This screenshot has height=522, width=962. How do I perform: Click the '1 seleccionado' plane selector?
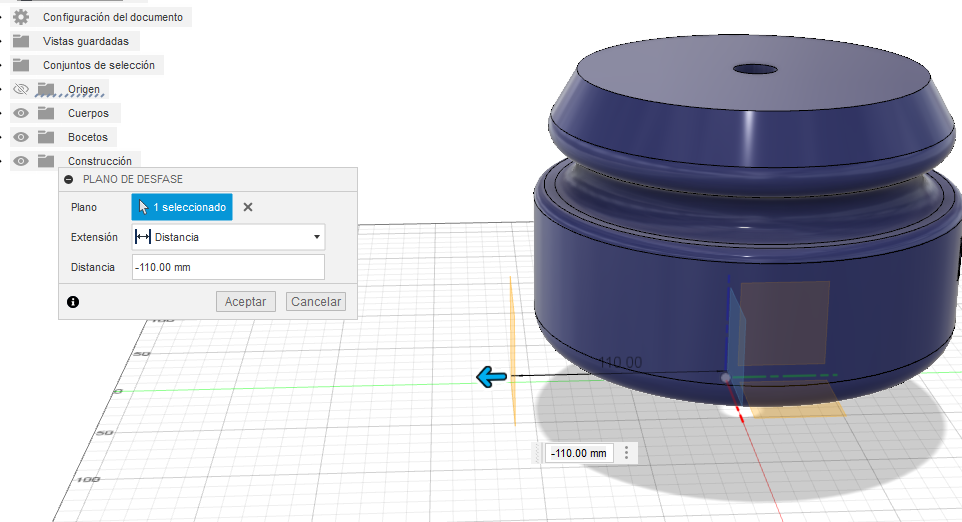tap(182, 207)
